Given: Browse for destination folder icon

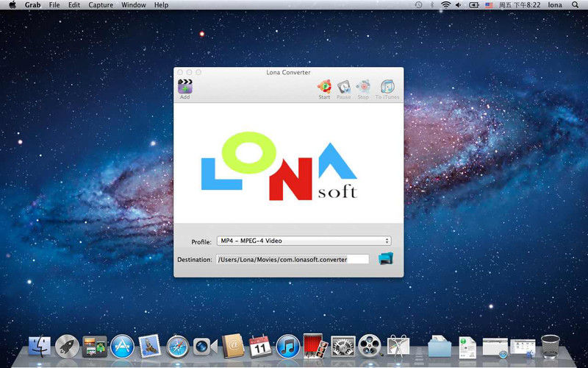Looking at the screenshot, I should coord(385,258).
